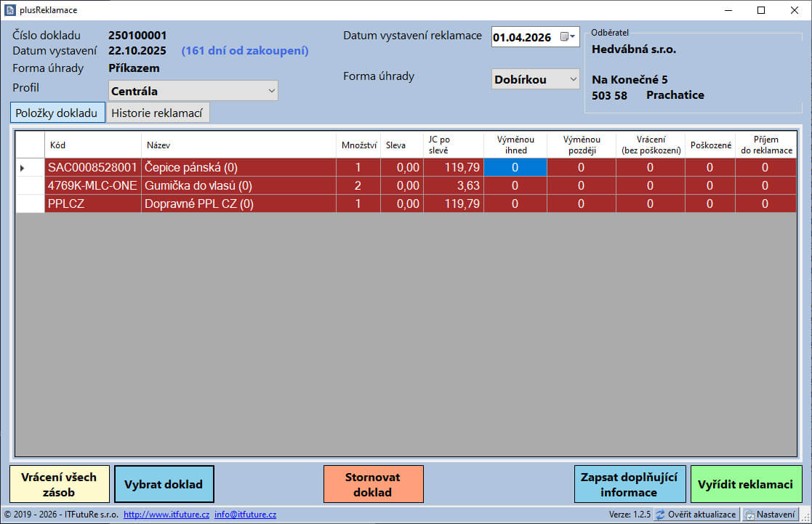Click the Ověřit aktualizace refresh icon
This screenshot has width=812, height=524.
659,515
